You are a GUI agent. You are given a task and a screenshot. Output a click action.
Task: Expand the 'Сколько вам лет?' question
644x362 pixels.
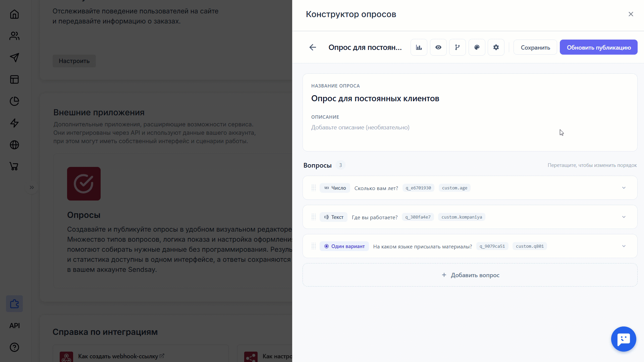(624, 188)
